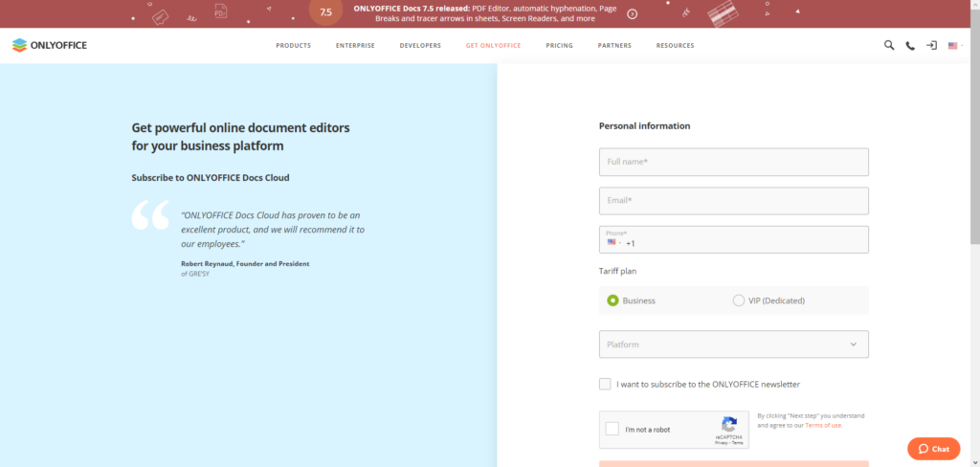Click the search magnifier icon

(x=889, y=45)
